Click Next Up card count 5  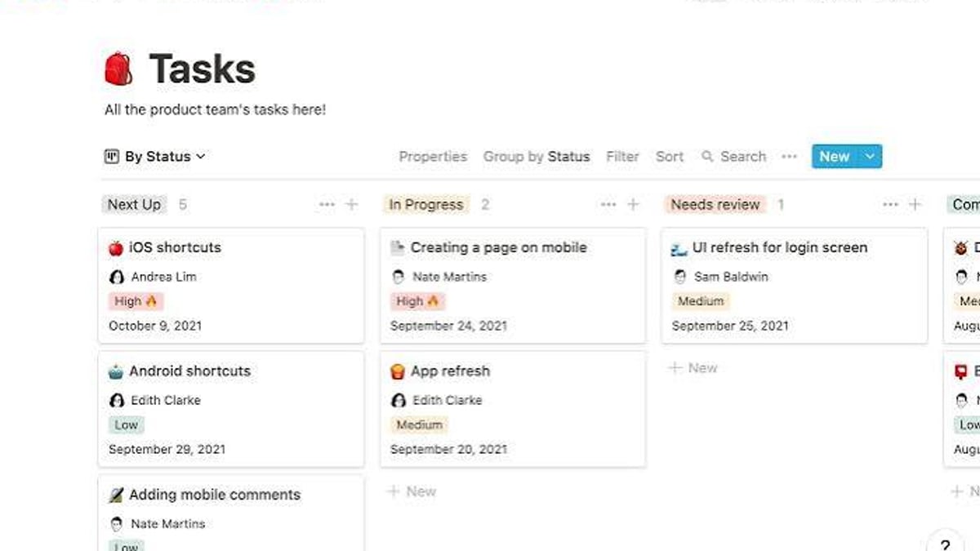click(x=183, y=204)
